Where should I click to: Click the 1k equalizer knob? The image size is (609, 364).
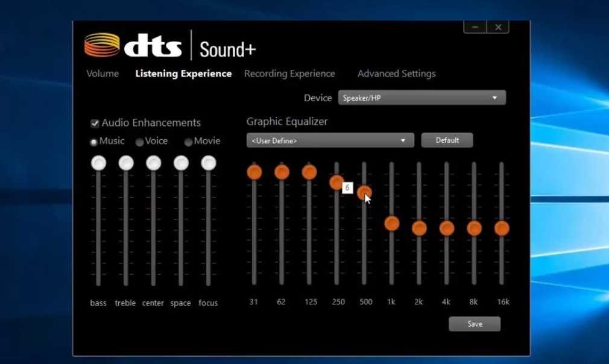[392, 224]
